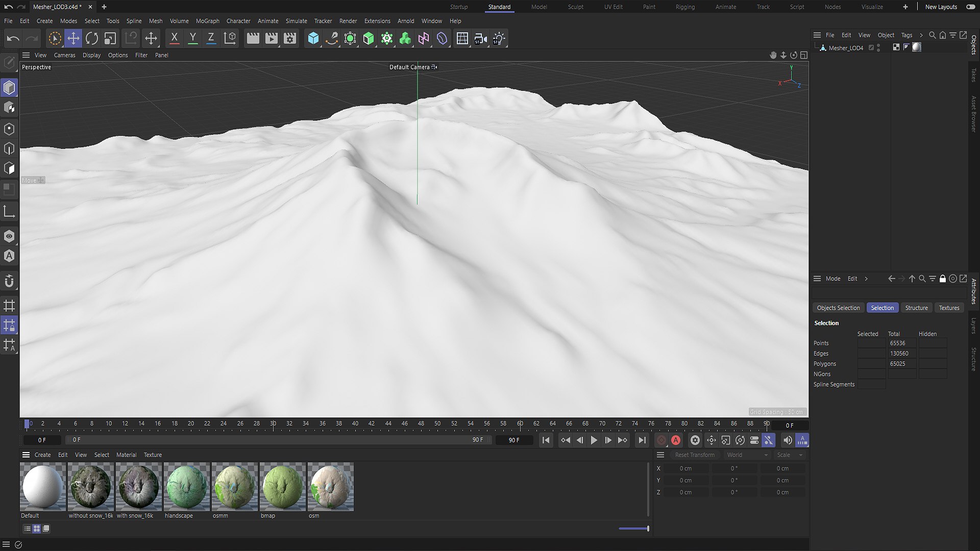The height and width of the screenshot is (551, 980).
Task: Toggle Mesher_LOD4 visibility dots
Action: point(878,47)
